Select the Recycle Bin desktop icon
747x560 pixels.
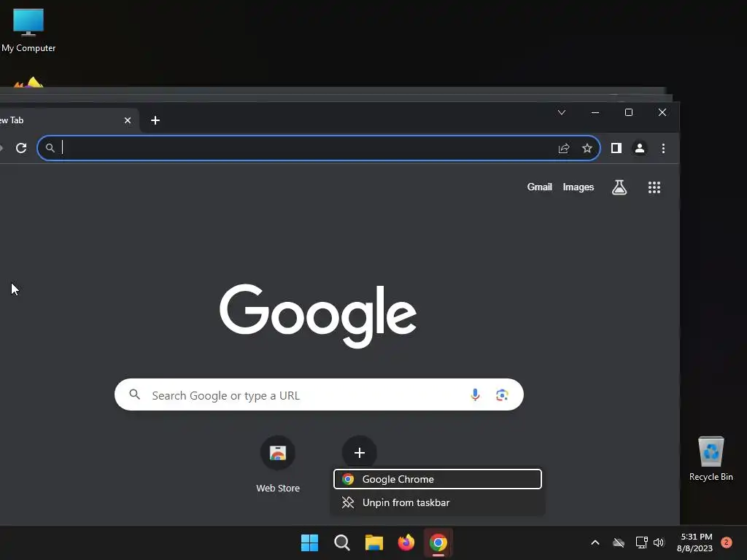point(711,459)
